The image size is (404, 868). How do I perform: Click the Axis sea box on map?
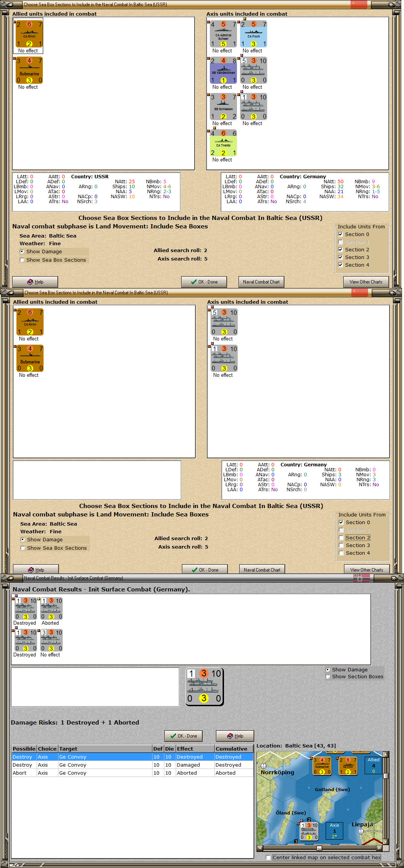click(x=334, y=831)
